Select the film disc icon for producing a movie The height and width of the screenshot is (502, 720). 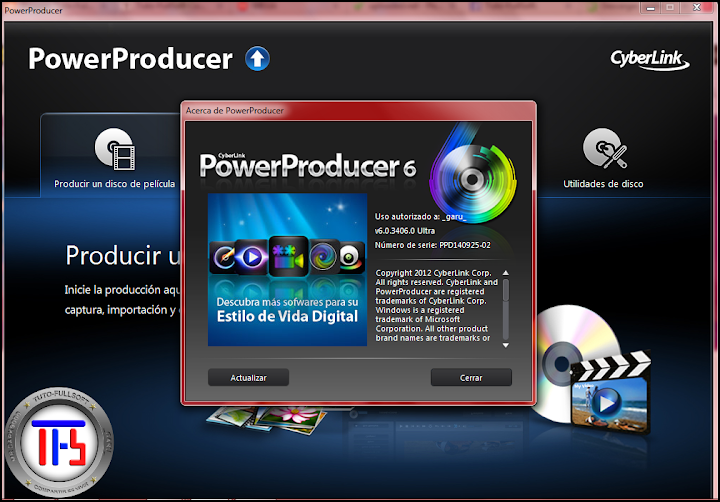click(x=115, y=148)
